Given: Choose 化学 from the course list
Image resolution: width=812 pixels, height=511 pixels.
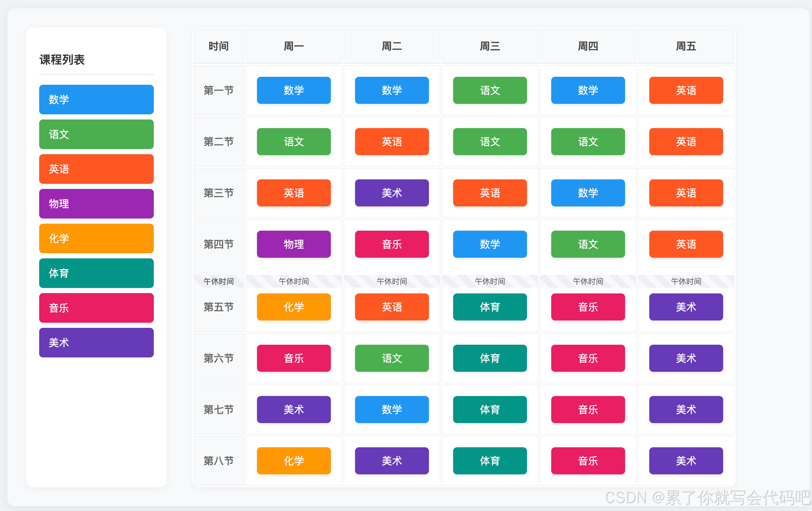Looking at the screenshot, I should pyautogui.click(x=96, y=239).
